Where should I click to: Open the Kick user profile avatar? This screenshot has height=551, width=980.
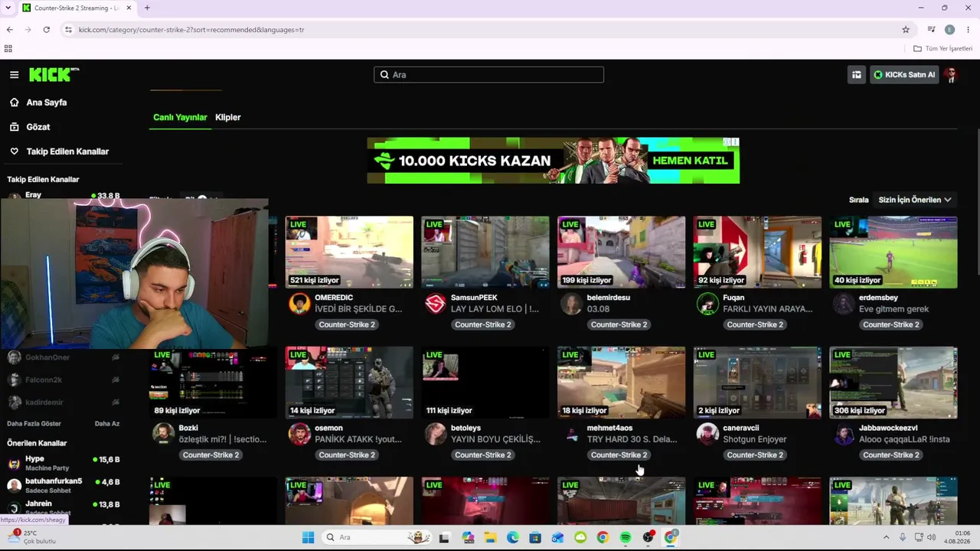(951, 74)
